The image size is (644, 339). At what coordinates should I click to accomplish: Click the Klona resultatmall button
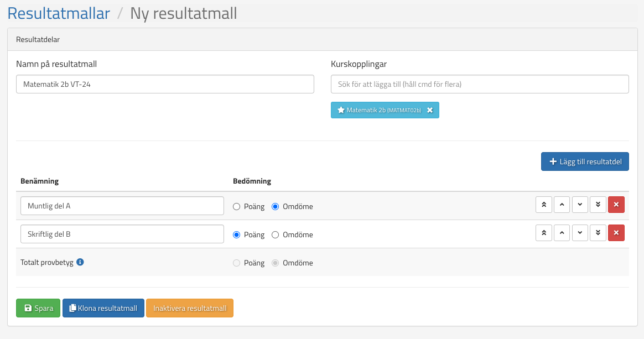click(103, 308)
